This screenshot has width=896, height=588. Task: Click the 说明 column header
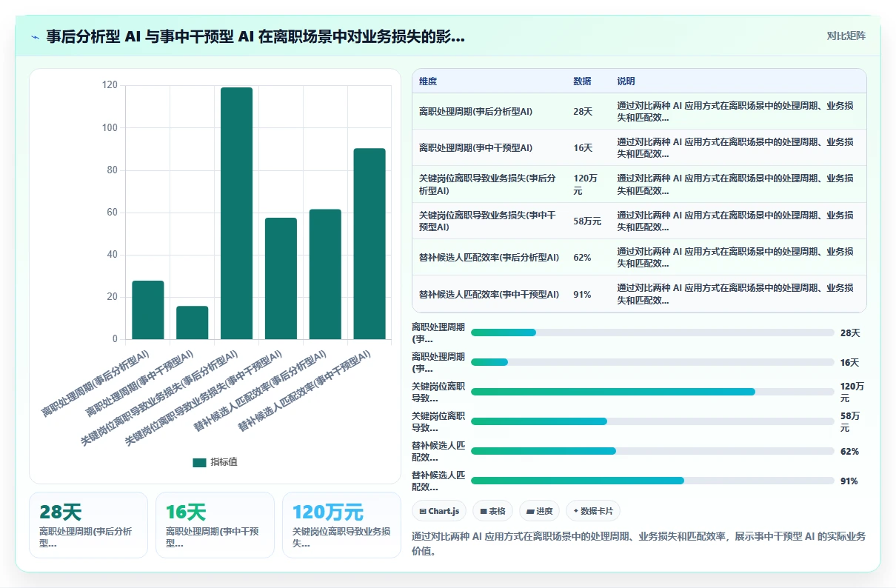pyautogui.click(x=626, y=81)
